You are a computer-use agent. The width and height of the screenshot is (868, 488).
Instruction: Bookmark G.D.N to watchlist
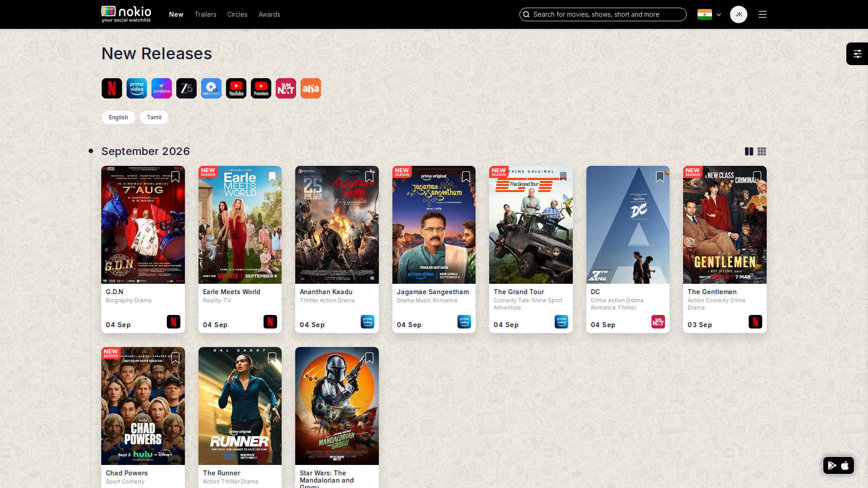175,177
